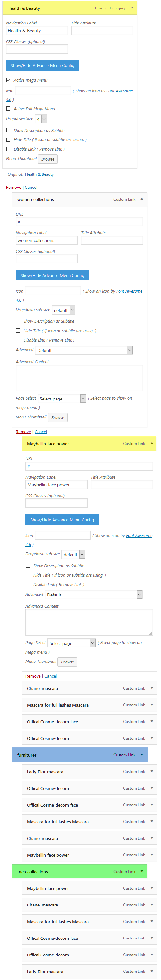This screenshot has height=980, width=161.
Task: Collapse the women collections item arrow
Action: (x=142, y=199)
